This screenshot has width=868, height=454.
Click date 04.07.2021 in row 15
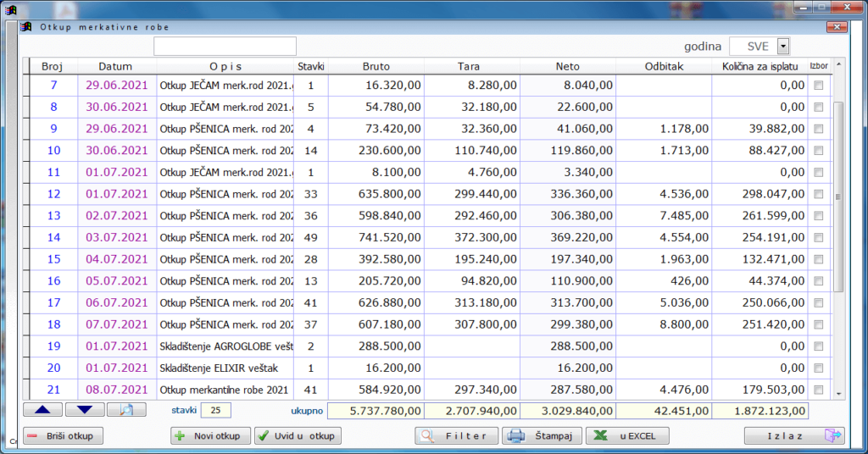(x=117, y=259)
